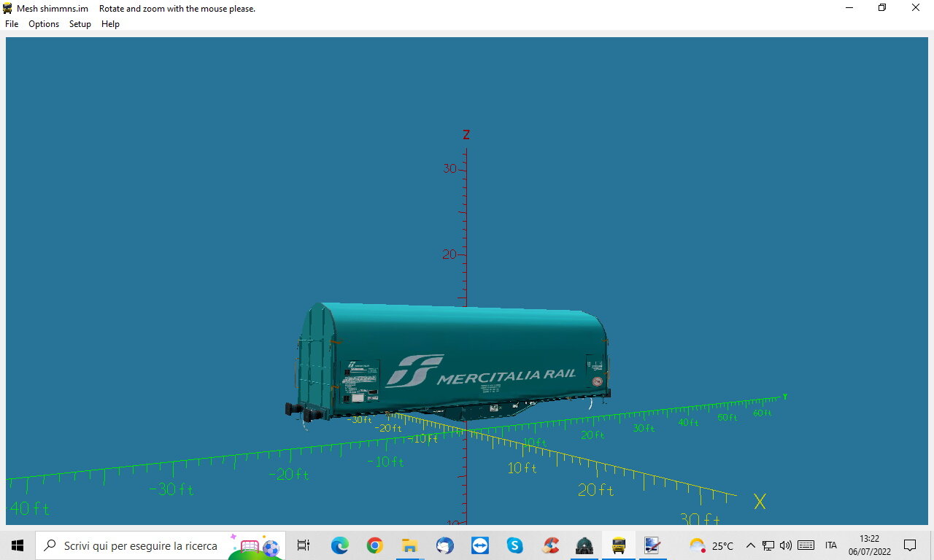Click the "20" tick on the Z axis
934x560 pixels.
(449, 254)
